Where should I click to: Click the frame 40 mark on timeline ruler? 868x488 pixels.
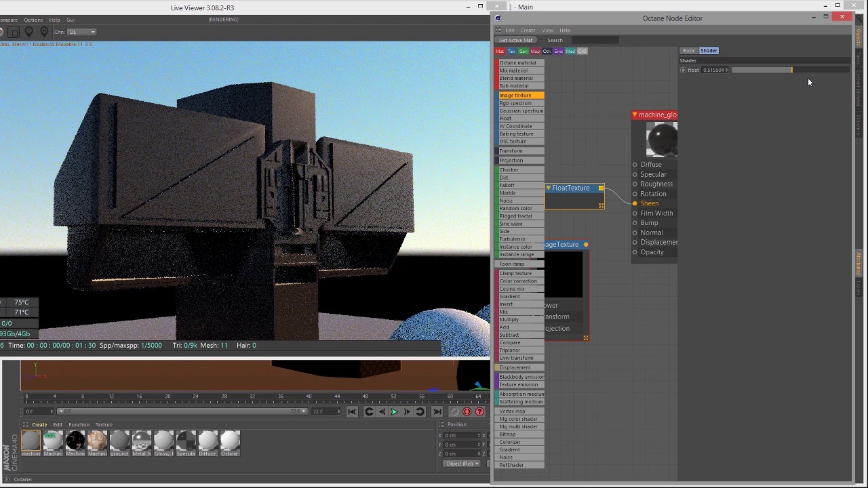[309, 396]
